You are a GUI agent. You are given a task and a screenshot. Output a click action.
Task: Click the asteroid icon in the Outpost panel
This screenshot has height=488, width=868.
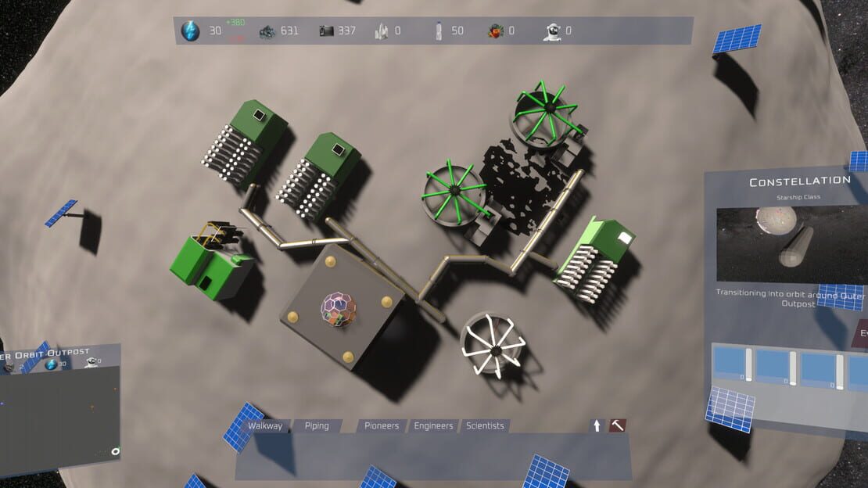point(9,366)
